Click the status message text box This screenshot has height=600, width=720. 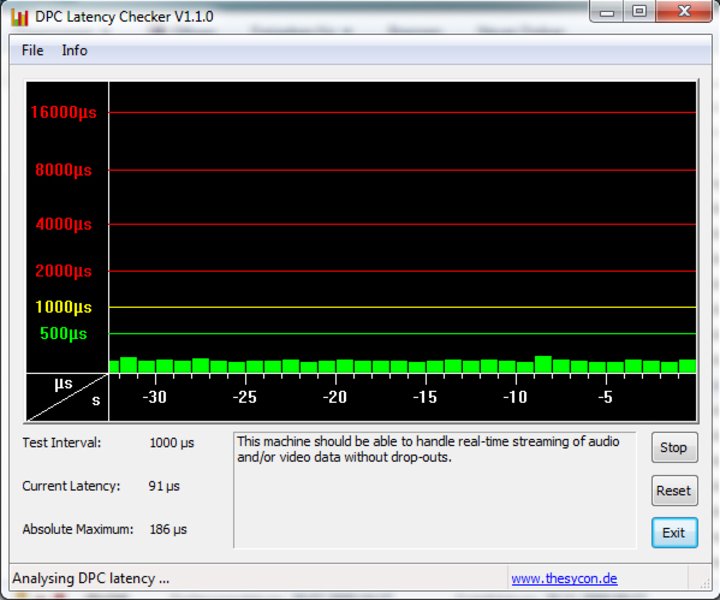[x=435, y=490]
